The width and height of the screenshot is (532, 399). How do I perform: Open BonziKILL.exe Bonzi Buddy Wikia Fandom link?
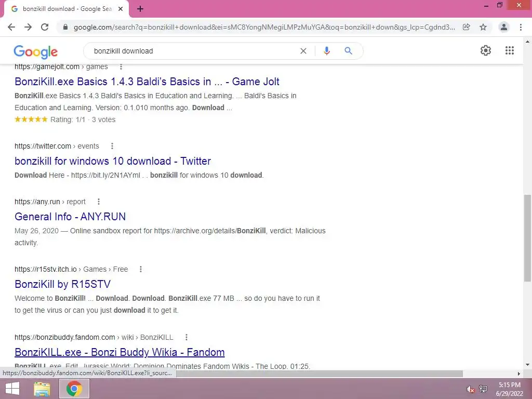coord(119,352)
